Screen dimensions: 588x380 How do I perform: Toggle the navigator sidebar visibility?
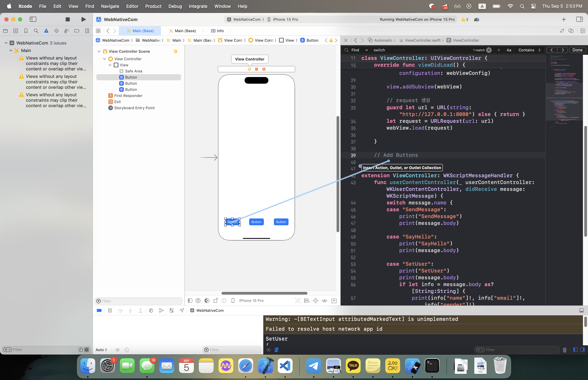click(x=33, y=19)
